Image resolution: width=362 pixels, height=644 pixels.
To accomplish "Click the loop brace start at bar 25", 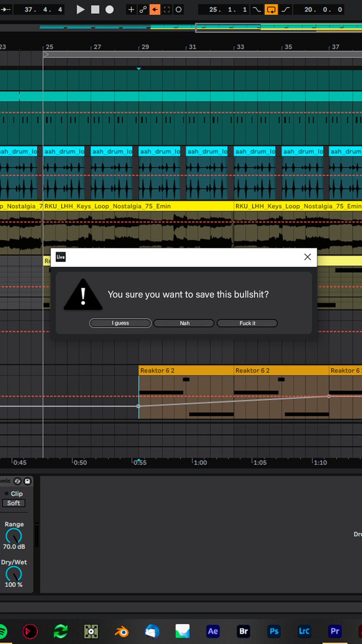I will tap(46, 54).
